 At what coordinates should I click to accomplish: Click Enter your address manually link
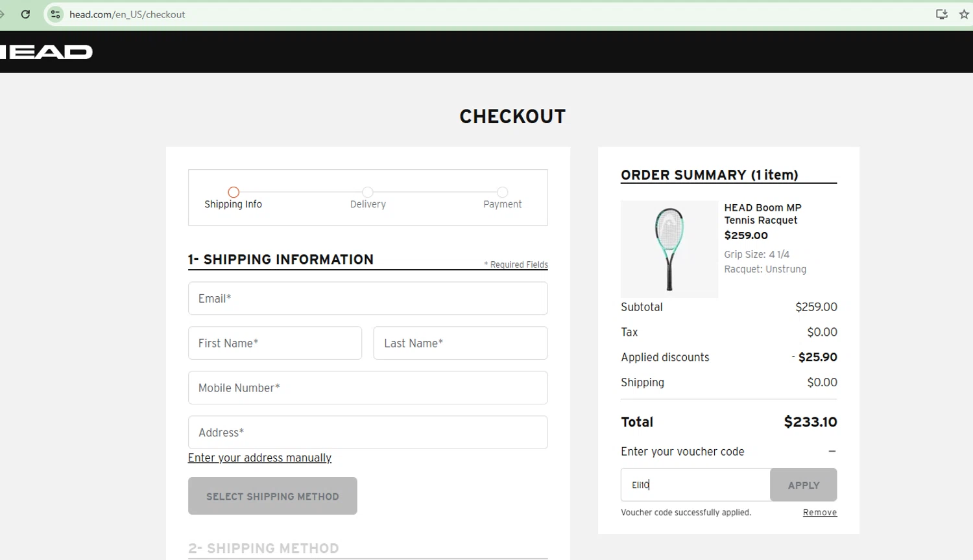coord(259,458)
